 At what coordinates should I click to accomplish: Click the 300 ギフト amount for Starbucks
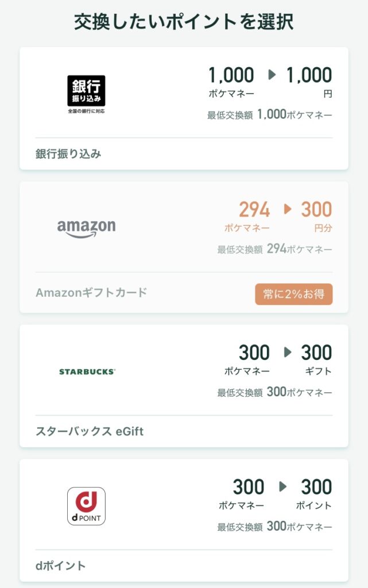pos(316,358)
